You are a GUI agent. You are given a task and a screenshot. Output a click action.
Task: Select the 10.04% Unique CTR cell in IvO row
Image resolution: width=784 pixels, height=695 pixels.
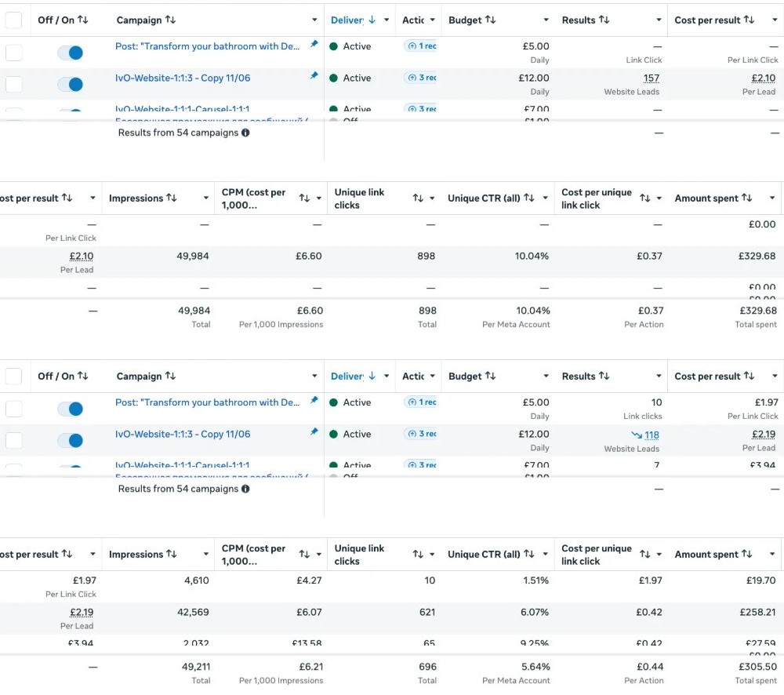click(532, 257)
